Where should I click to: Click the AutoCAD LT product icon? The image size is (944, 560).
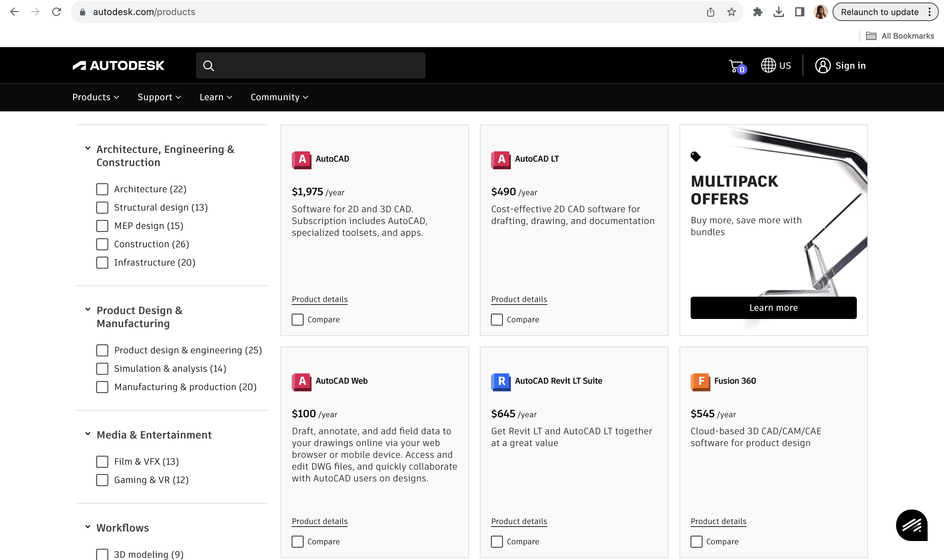coord(501,160)
